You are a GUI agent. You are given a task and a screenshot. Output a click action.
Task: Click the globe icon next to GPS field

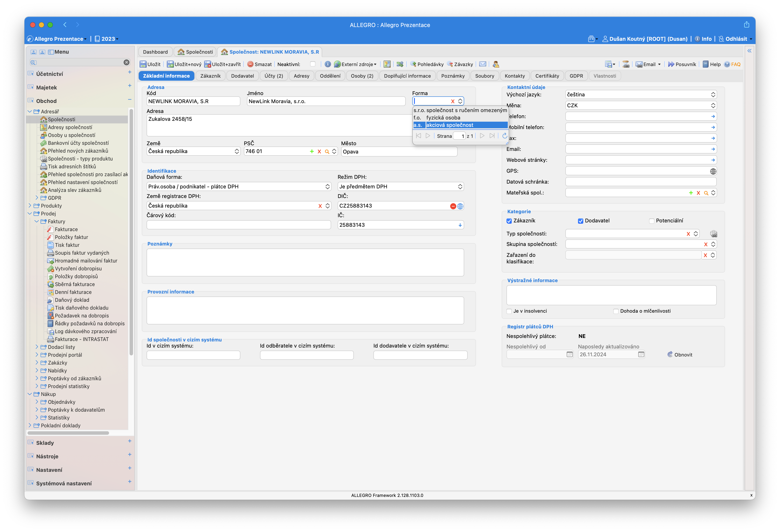[713, 171]
